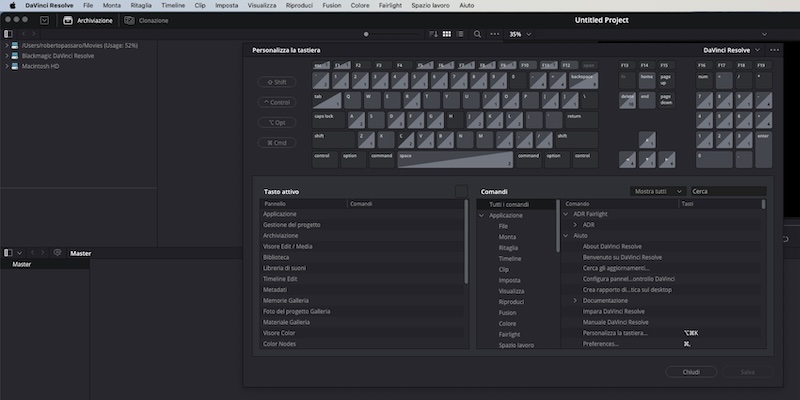
Task: Open the DaVinci Resolve preset dropdown
Action: point(758,50)
